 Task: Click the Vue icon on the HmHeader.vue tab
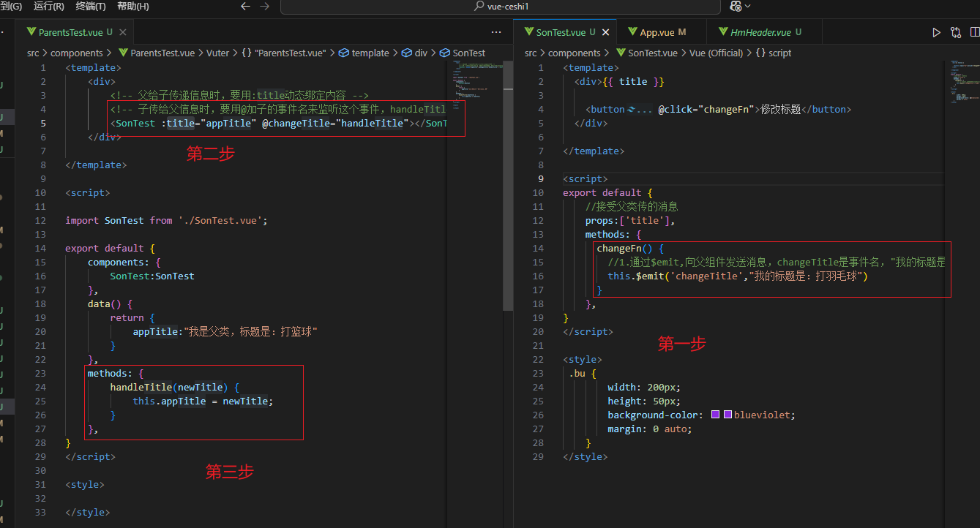click(x=725, y=32)
